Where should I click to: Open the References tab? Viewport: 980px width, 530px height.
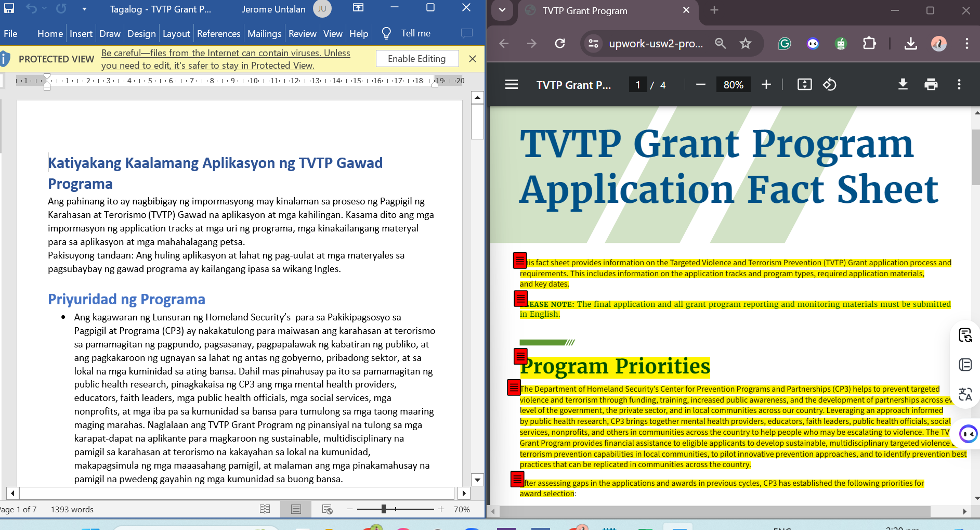tap(218, 33)
